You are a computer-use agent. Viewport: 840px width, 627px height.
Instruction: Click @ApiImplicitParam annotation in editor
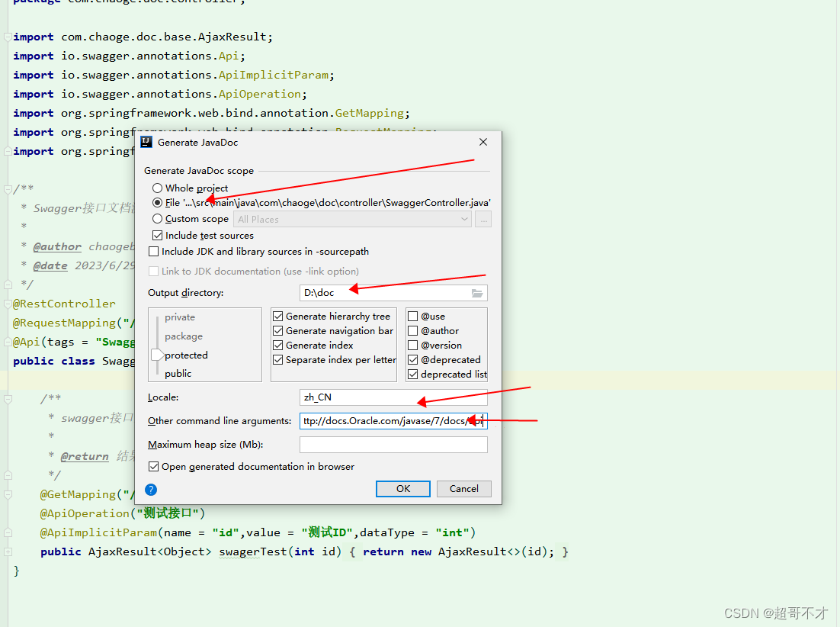[x=98, y=532]
